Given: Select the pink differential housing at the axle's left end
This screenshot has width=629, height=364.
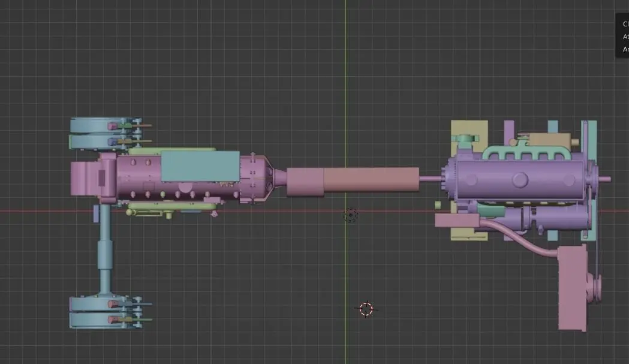Looking at the screenshot, I should 94,178.
